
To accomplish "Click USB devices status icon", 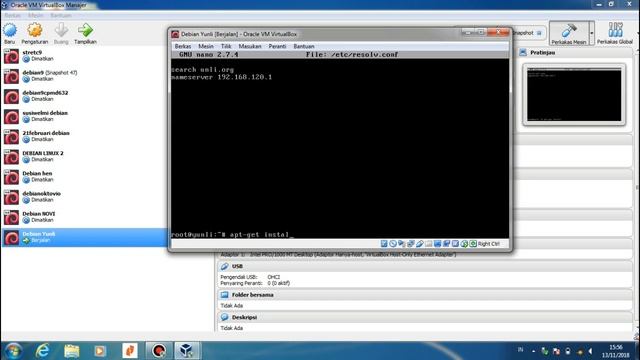I will 420,244.
